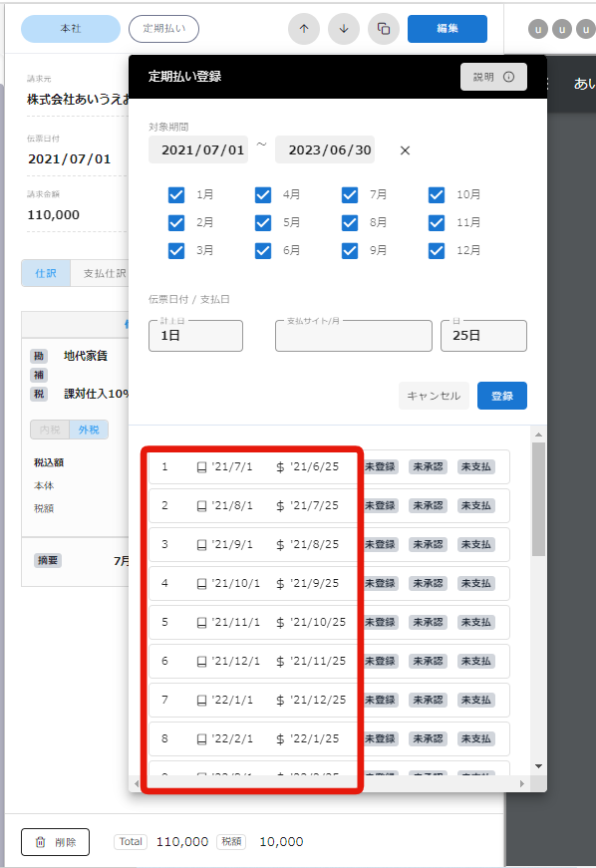Screen dimensions: 596x868
Task: Toggle the 5月 checkbox
Action: point(263,222)
